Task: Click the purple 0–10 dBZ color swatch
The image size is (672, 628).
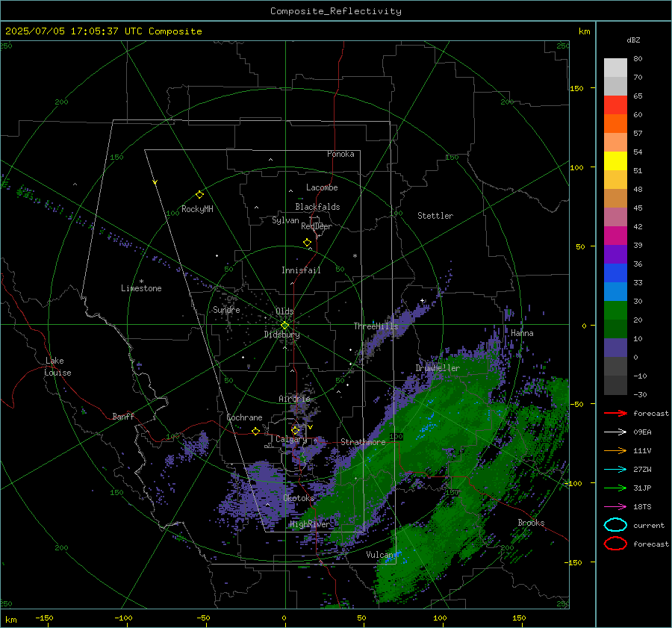Action: pyautogui.click(x=615, y=348)
